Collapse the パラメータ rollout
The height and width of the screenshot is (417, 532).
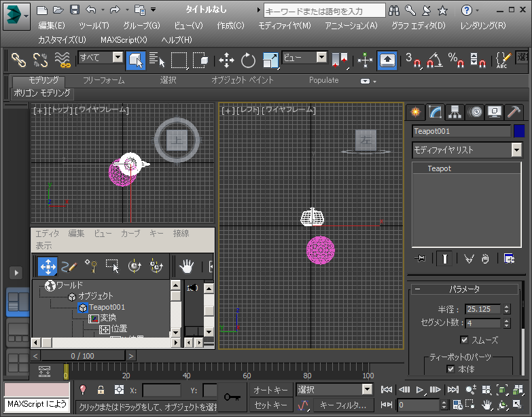465,289
